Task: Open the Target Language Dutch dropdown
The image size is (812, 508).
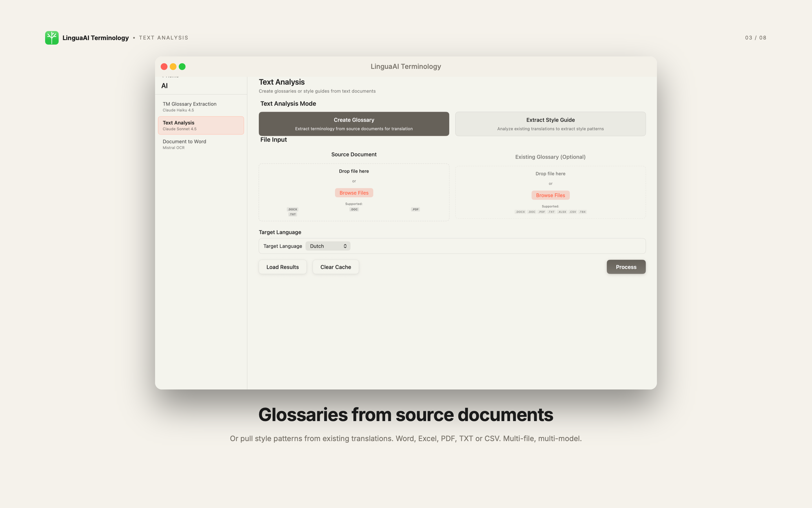Action: [328, 246]
